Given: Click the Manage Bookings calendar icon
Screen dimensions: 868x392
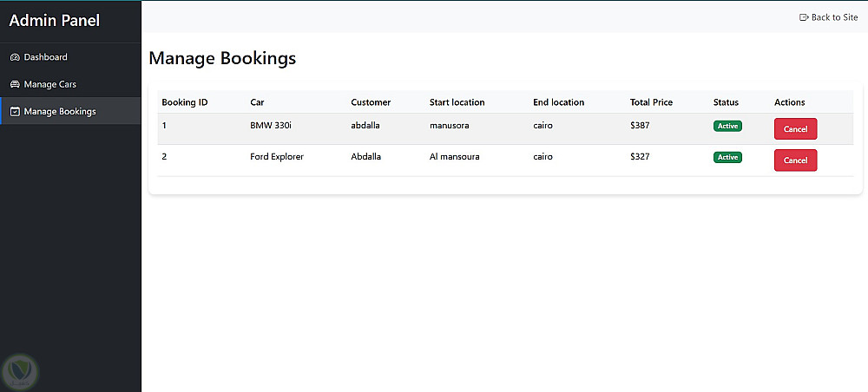Looking at the screenshot, I should pos(15,112).
